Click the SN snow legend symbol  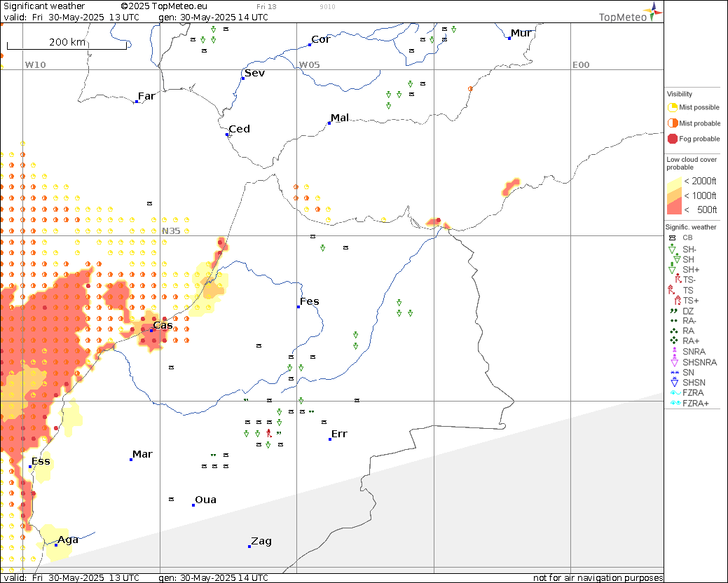[675, 372]
